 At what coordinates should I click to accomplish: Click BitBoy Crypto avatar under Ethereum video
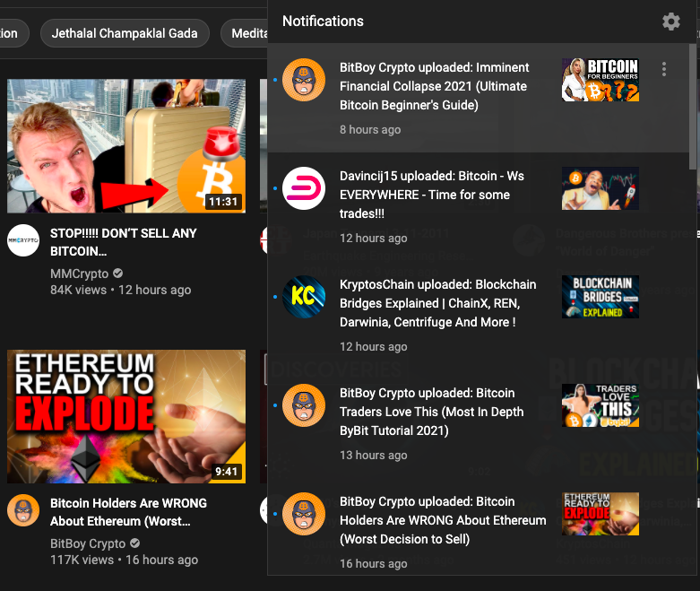point(23,510)
